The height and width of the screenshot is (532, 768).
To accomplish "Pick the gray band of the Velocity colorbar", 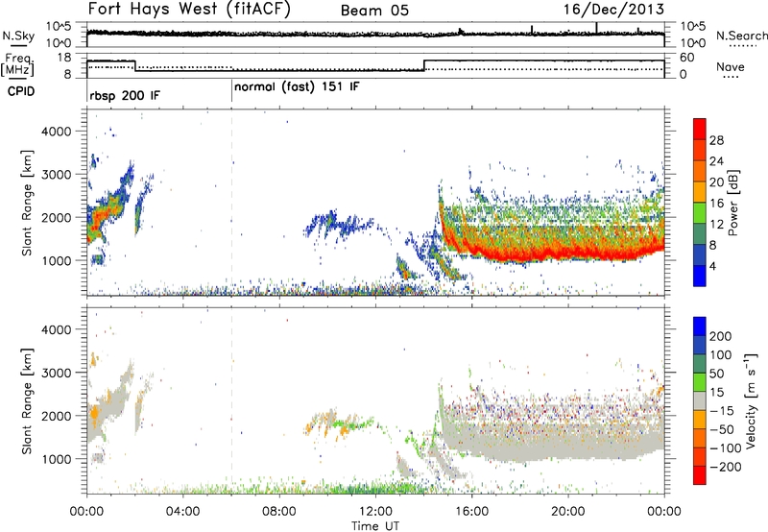I will (x=700, y=400).
